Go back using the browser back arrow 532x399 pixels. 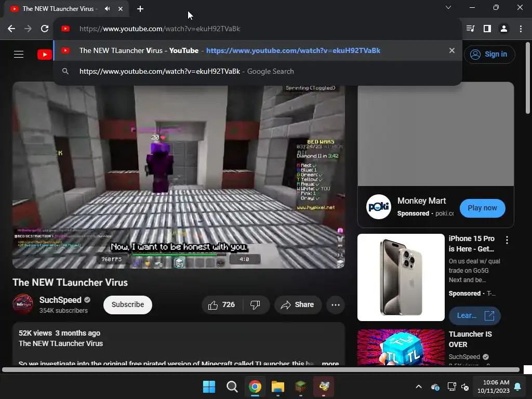[11, 29]
